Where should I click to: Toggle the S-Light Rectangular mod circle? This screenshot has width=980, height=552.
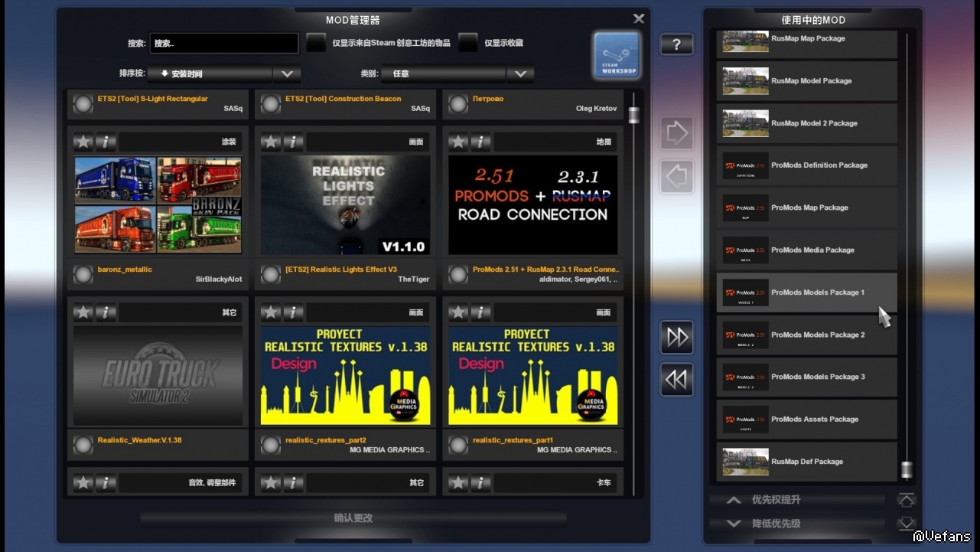tap(83, 104)
